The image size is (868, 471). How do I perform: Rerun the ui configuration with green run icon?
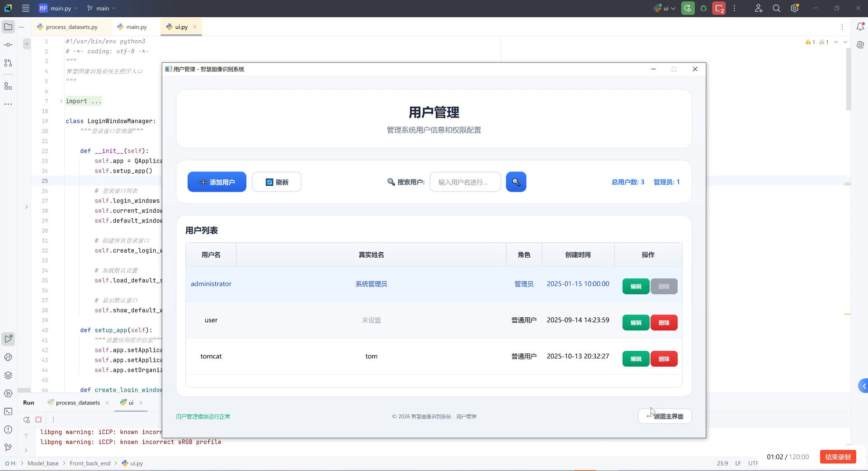click(x=688, y=8)
